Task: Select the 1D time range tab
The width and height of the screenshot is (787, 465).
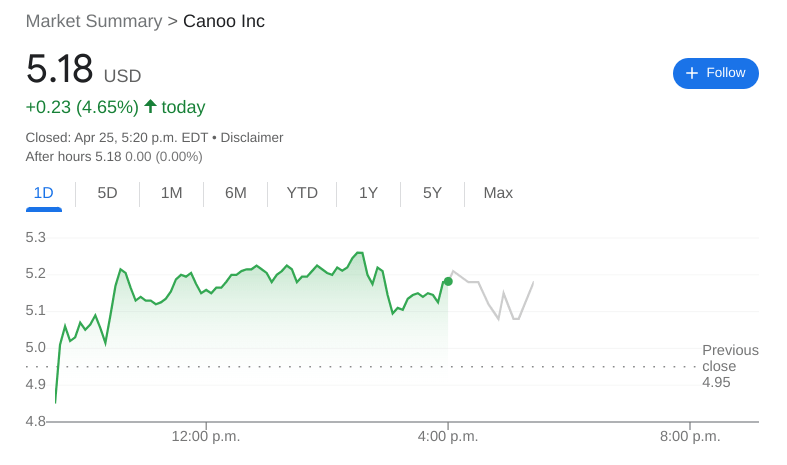Action: coord(44,193)
